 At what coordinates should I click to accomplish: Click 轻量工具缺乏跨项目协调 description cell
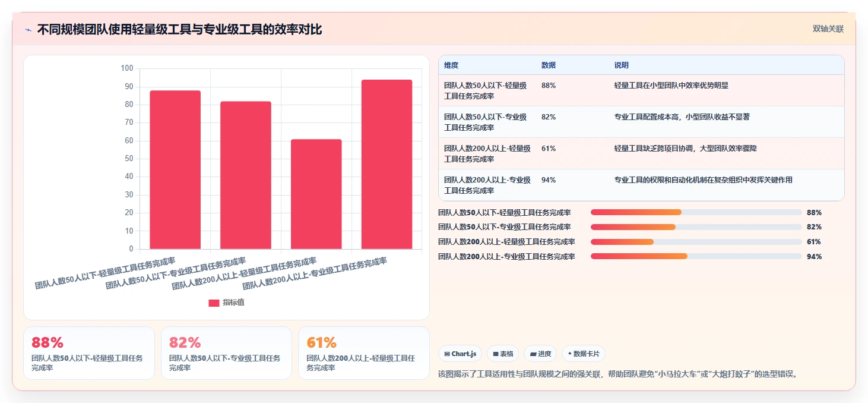pos(686,149)
